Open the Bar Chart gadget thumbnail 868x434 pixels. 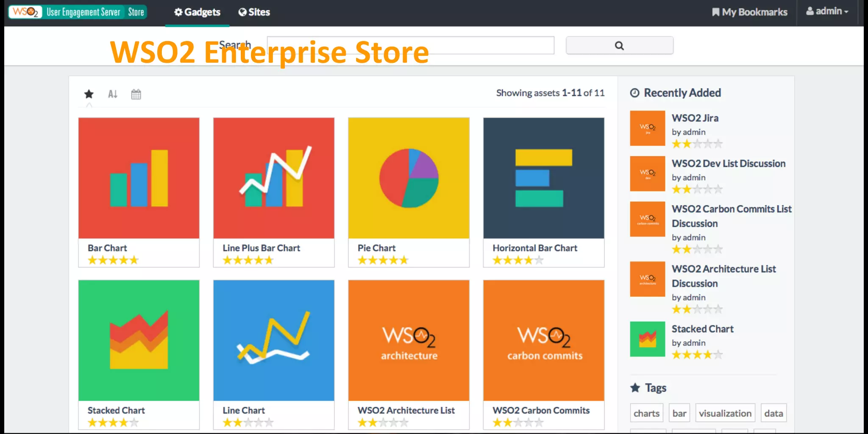(139, 178)
